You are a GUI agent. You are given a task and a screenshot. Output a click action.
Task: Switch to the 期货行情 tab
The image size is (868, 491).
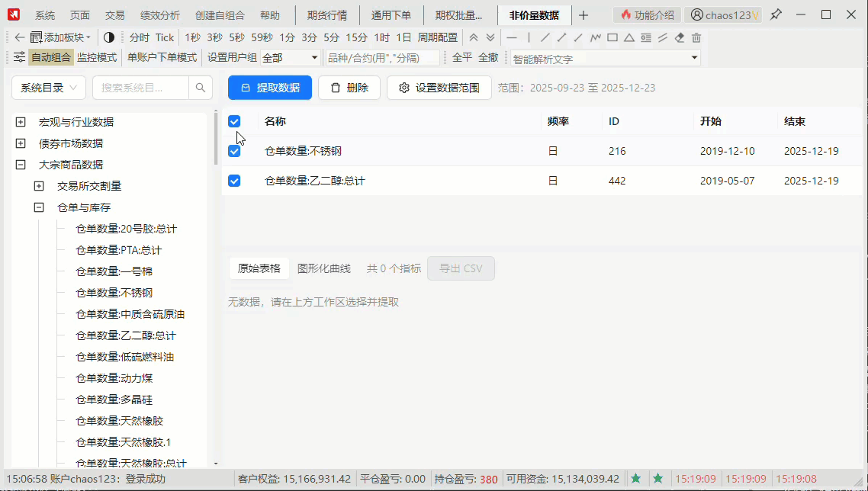pos(327,15)
